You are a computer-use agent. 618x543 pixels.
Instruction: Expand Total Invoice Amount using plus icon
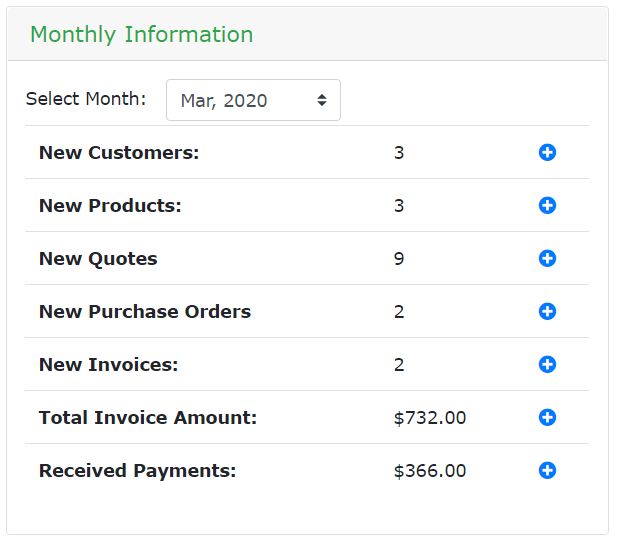pyautogui.click(x=547, y=418)
